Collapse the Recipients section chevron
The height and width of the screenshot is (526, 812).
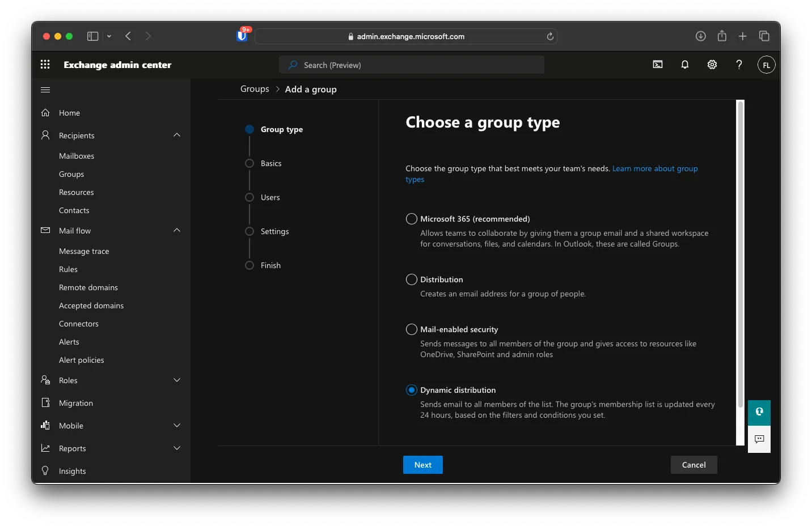point(177,135)
